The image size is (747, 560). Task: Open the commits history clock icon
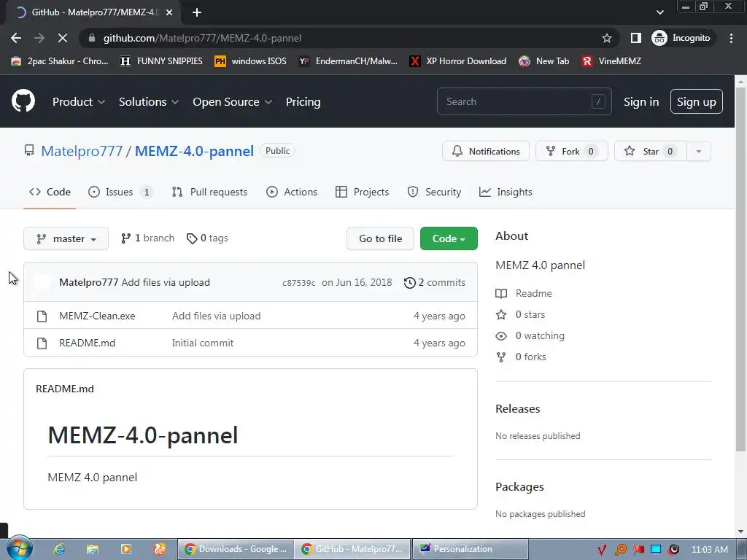[x=410, y=282]
